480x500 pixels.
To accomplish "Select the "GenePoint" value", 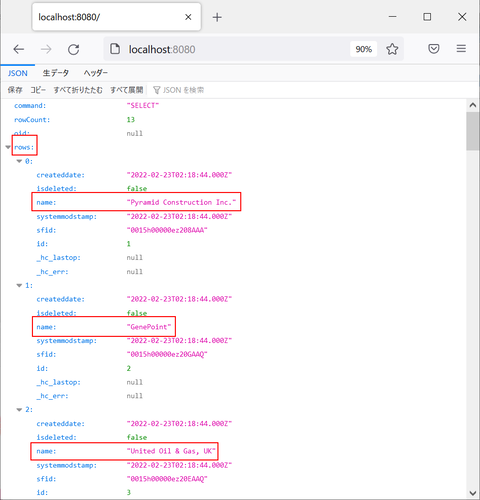I will point(149,327).
